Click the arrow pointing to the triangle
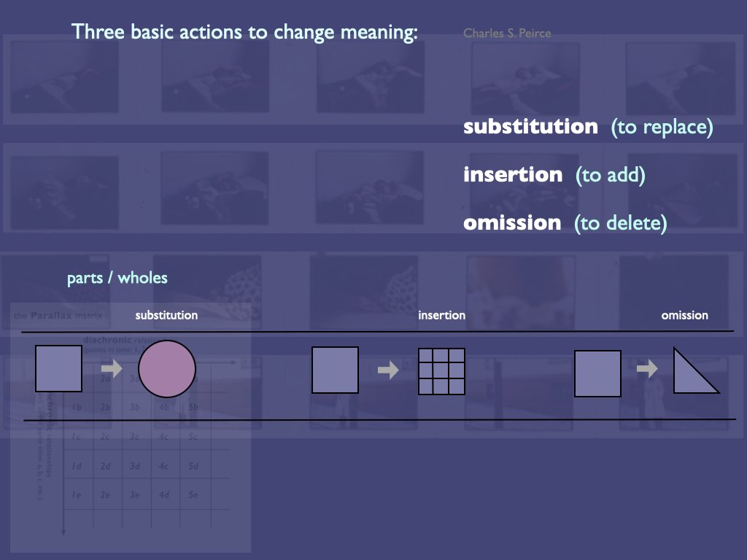The width and height of the screenshot is (747, 560). tap(647, 368)
